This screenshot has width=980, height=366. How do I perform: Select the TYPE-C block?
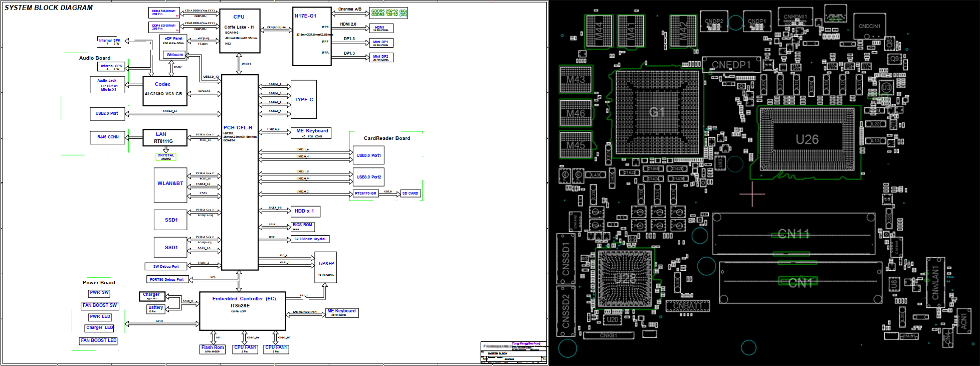(304, 99)
